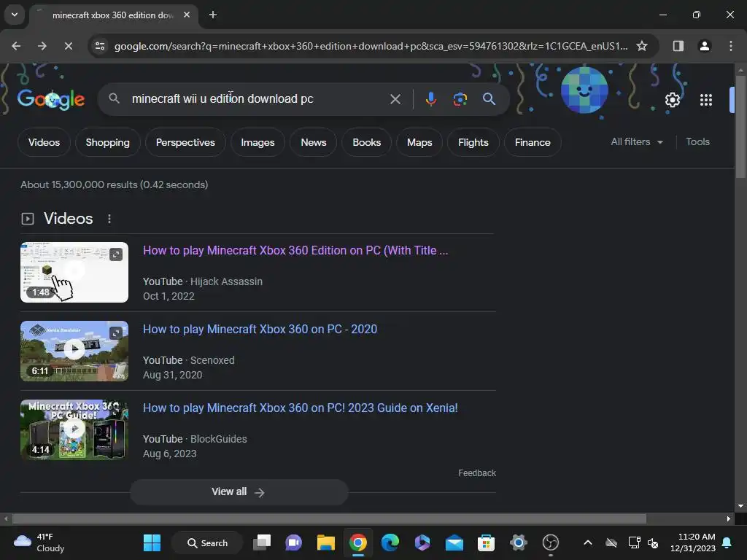747x560 pixels.
Task: Bookmark this page with the star
Action: point(642,46)
